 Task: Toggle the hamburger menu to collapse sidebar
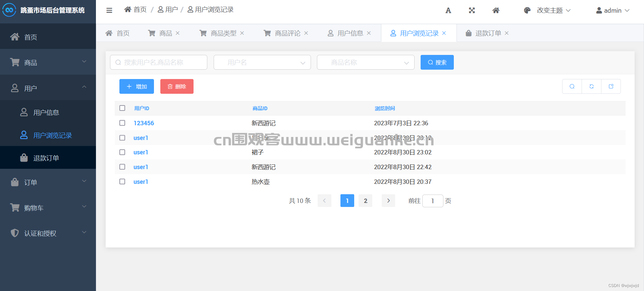coord(109,10)
